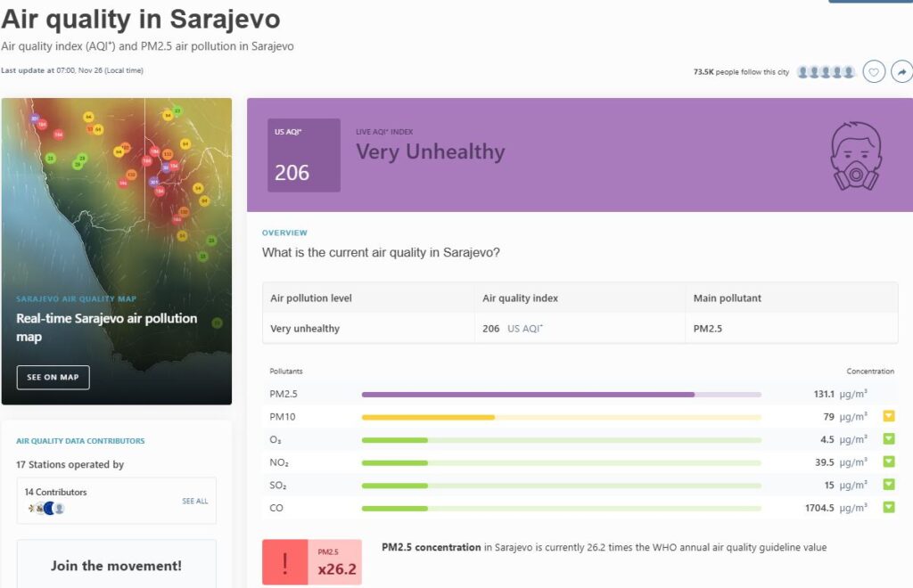The width and height of the screenshot is (913, 588).
Task: Click the PM10 yellow concentration bar
Action: click(428, 417)
